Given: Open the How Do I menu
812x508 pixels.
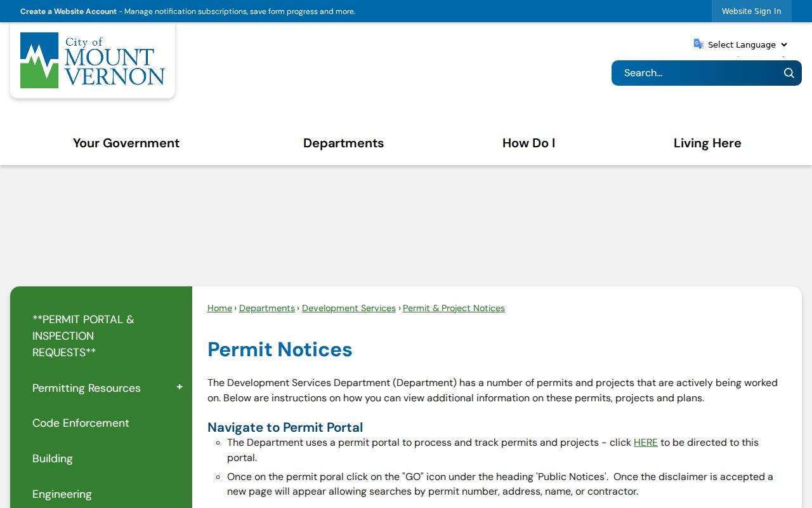Looking at the screenshot, I should click(528, 143).
